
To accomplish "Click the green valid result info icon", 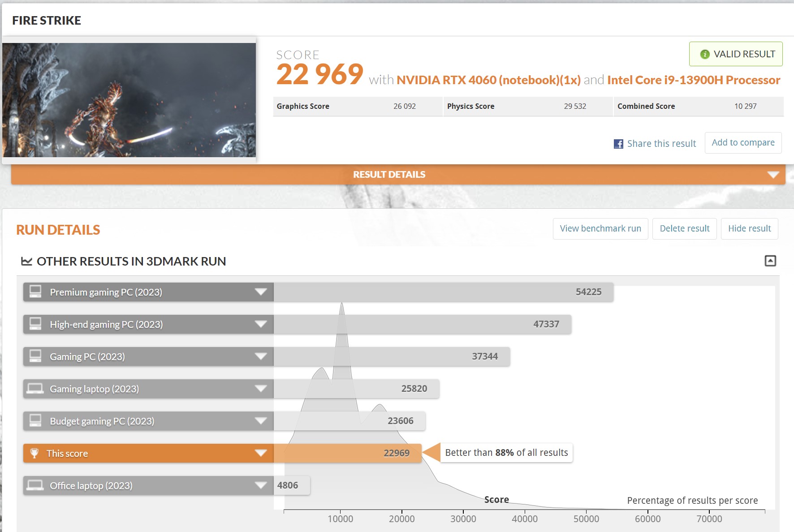I will click(705, 54).
